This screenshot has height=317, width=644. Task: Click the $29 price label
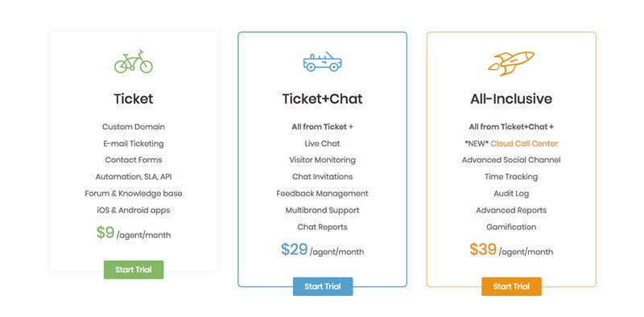[x=295, y=249]
